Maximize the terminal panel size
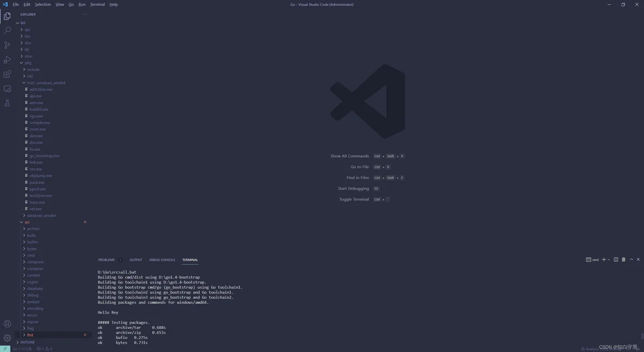 pos(631,260)
